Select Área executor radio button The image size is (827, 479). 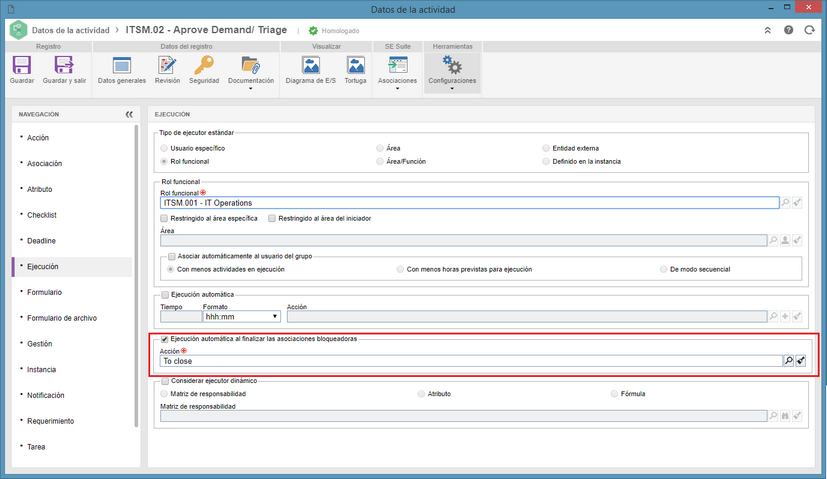click(380, 148)
